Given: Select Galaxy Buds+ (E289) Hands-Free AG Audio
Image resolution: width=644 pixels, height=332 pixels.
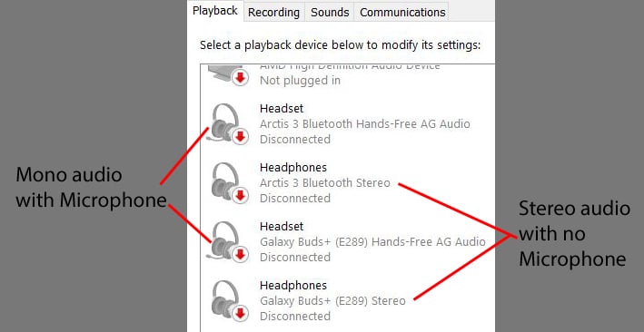Looking at the screenshot, I should coord(348,241).
